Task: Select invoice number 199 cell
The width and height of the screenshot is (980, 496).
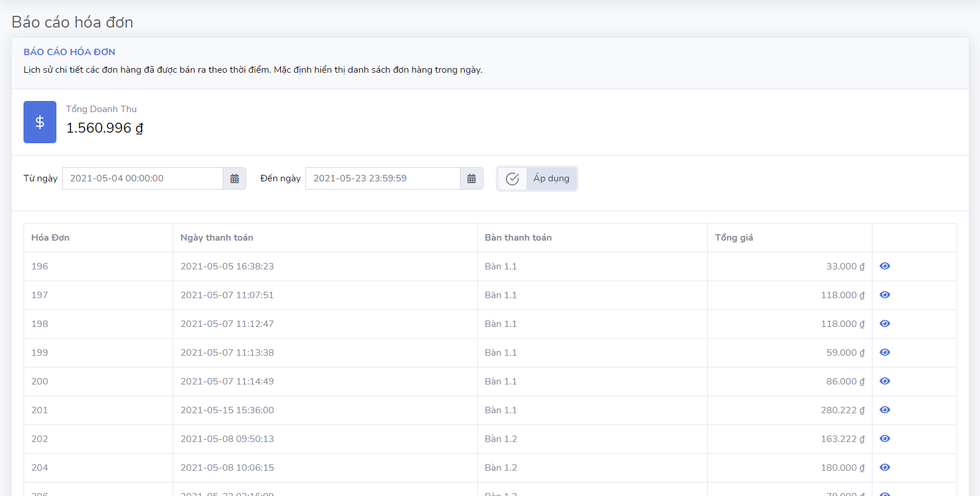Action: (x=98, y=353)
